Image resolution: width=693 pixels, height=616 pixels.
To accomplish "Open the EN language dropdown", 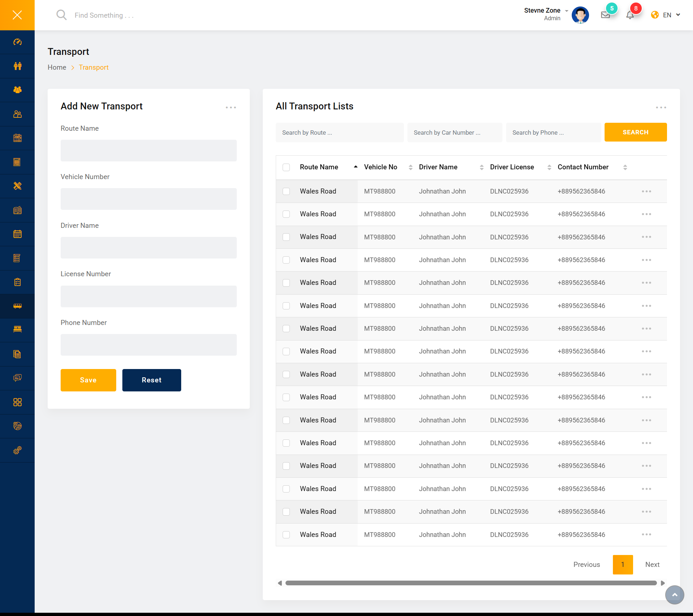I will coord(666,15).
